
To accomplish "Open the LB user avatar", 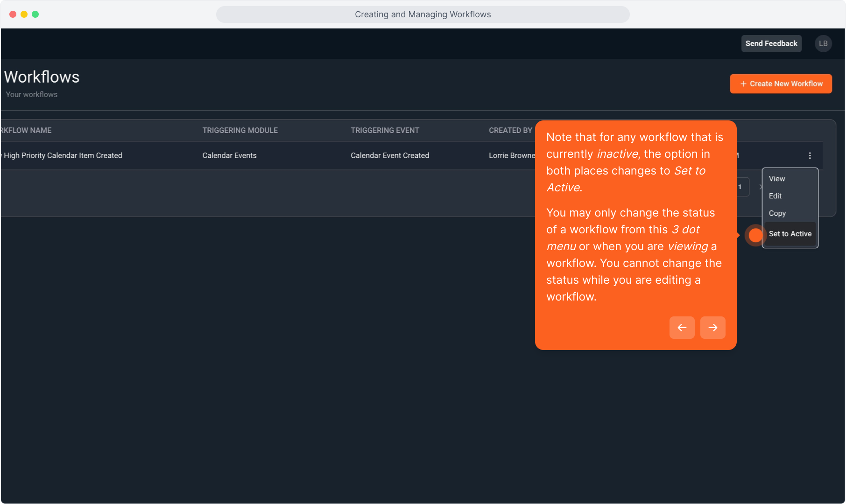I will pyautogui.click(x=823, y=43).
